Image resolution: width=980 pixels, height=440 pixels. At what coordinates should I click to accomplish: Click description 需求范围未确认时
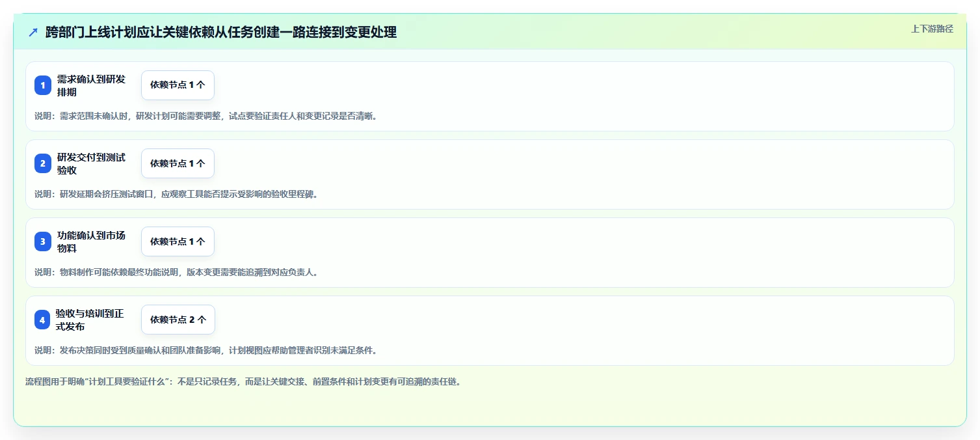pyautogui.click(x=206, y=116)
